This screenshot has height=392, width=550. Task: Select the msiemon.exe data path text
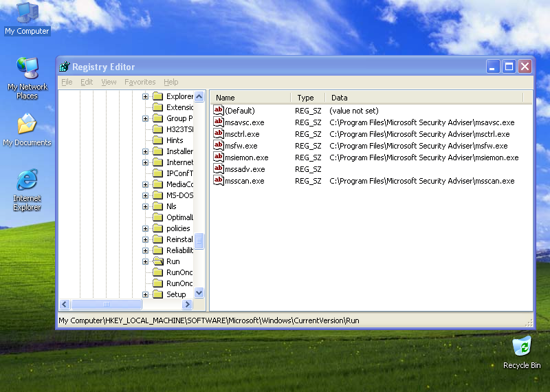[423, 157]
